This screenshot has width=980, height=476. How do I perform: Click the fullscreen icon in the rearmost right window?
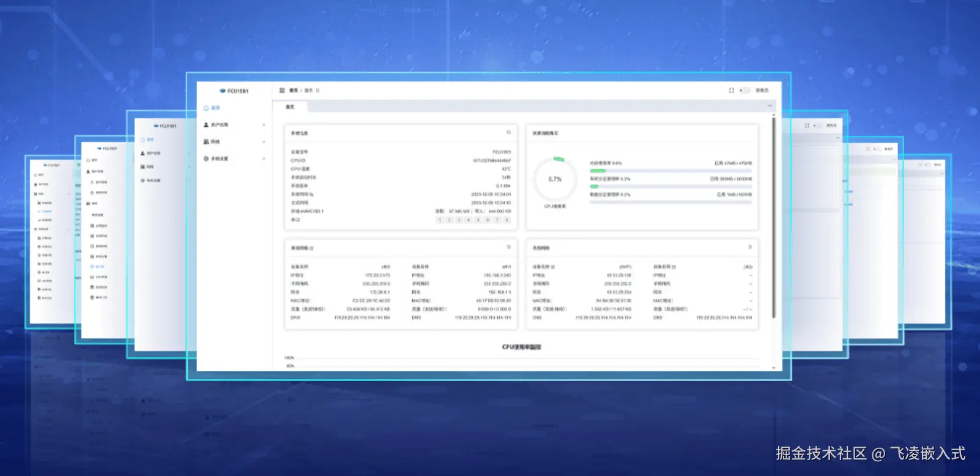click(920, 165)
